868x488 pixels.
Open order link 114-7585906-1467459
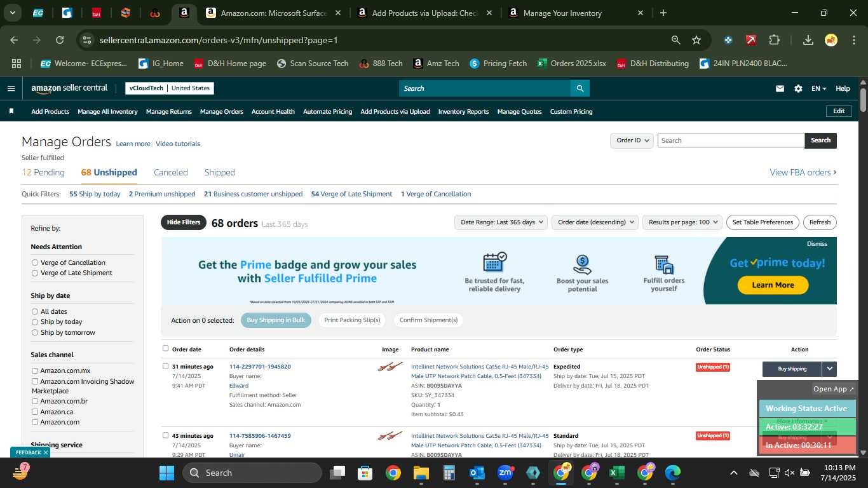point(260,436)
